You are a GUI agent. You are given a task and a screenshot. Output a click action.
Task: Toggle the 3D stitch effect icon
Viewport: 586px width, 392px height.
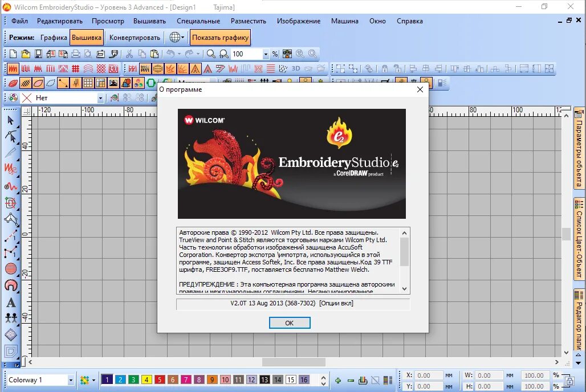click(296, 68)
